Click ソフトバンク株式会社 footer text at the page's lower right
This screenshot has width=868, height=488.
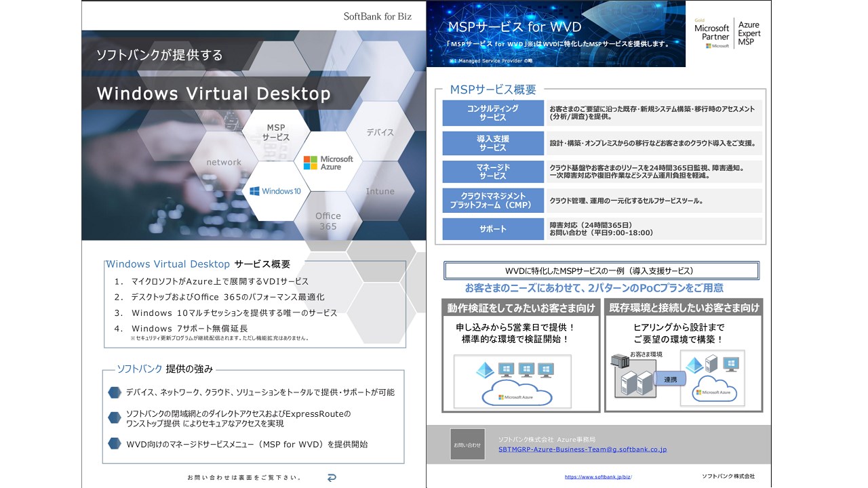728,476
